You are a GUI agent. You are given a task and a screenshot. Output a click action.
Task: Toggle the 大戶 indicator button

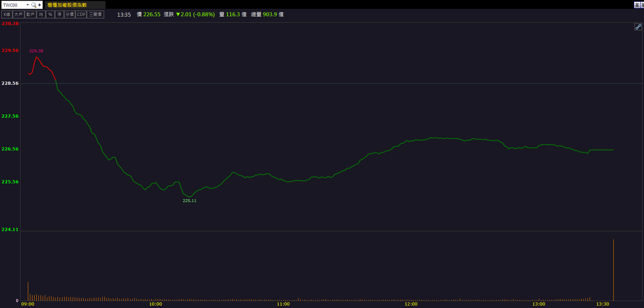point(18,15)
